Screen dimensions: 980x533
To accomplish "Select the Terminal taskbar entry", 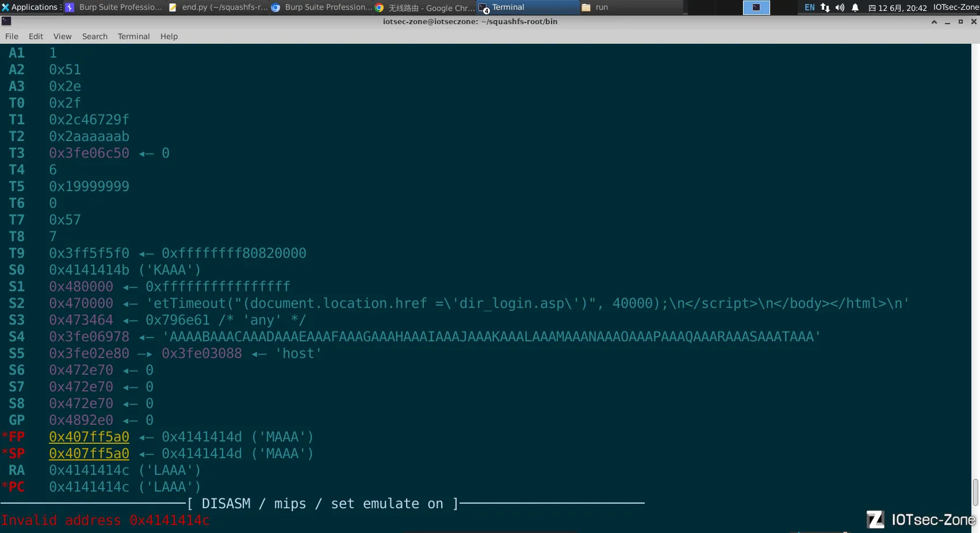I will pos(528,7).
